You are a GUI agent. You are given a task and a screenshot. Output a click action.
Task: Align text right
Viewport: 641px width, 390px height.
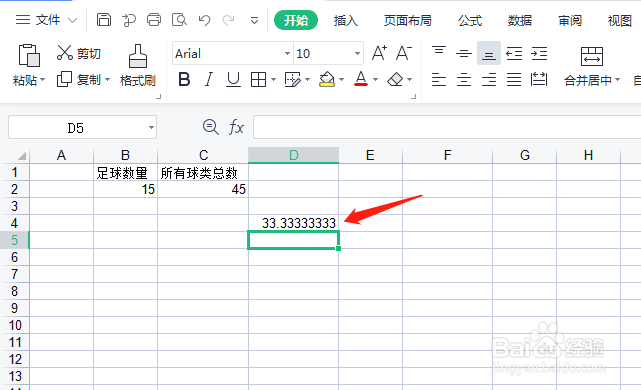489,79
